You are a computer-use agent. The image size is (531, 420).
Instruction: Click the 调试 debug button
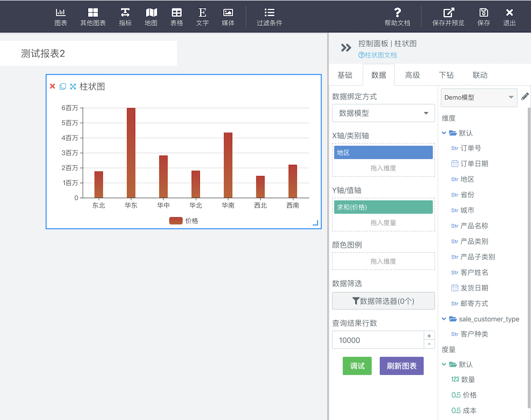coord(357,366)
